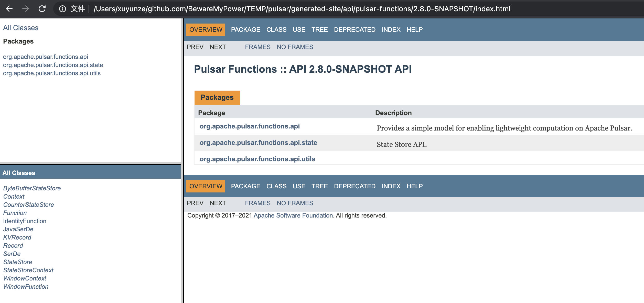Viewport: 644px width, 303px height.
Task: Click the browser back arrow
Action: click(9, 9)
